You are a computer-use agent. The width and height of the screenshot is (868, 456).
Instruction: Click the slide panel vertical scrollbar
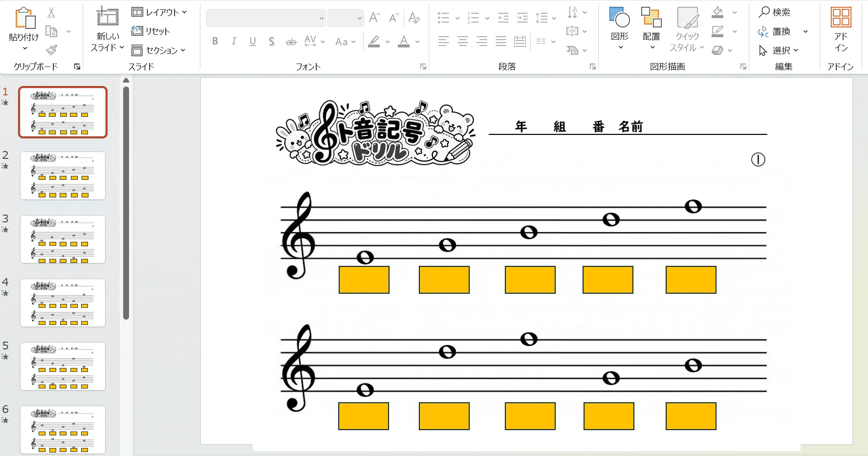[x=126, y=203]
